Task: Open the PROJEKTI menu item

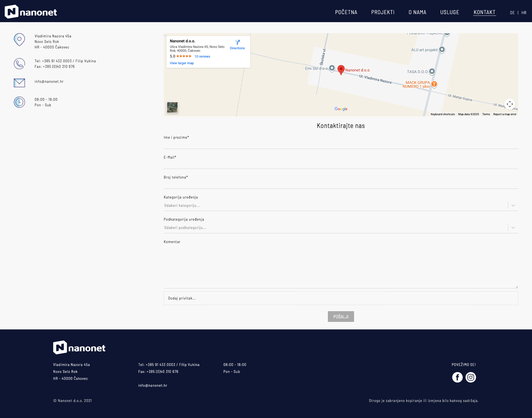Action: pos(383,12)
